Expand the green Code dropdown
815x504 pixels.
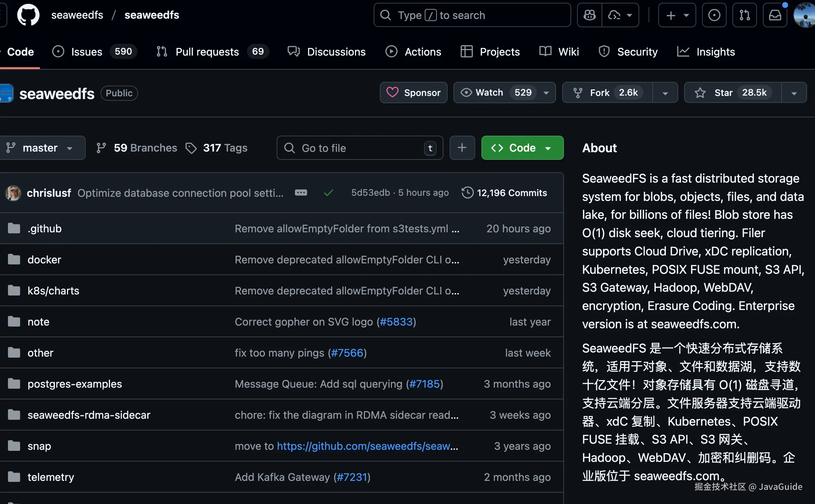tap(522, 148)
